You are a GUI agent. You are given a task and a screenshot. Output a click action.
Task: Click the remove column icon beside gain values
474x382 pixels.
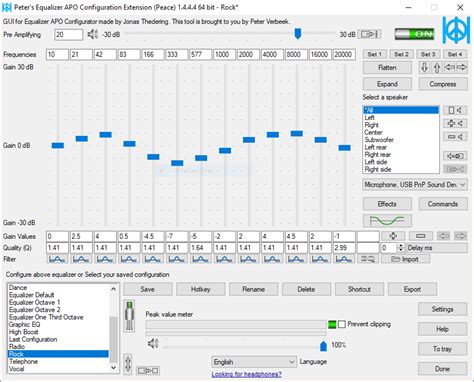(x=421, y=236)
